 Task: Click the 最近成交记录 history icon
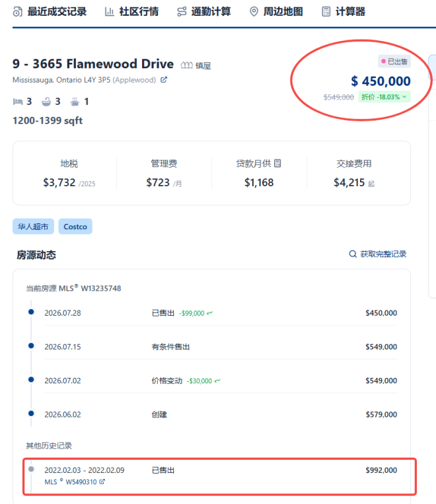[18, 12]
